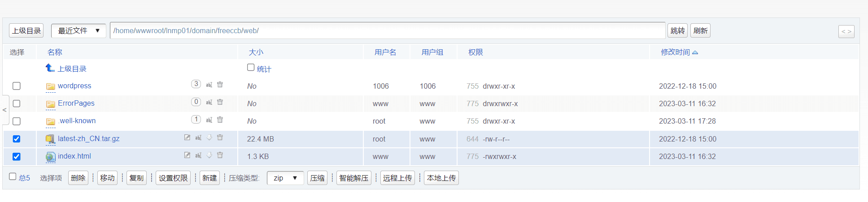The height and width of the screenshot is (202, 868).
Task: Click the 智能解压 smart extract button
Action: point(354,178)
